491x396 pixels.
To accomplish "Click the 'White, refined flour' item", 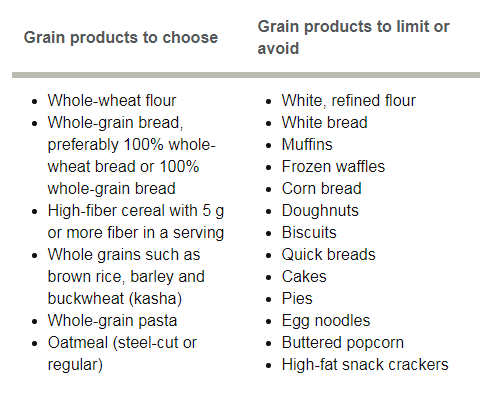I will [x=348, y=100].
